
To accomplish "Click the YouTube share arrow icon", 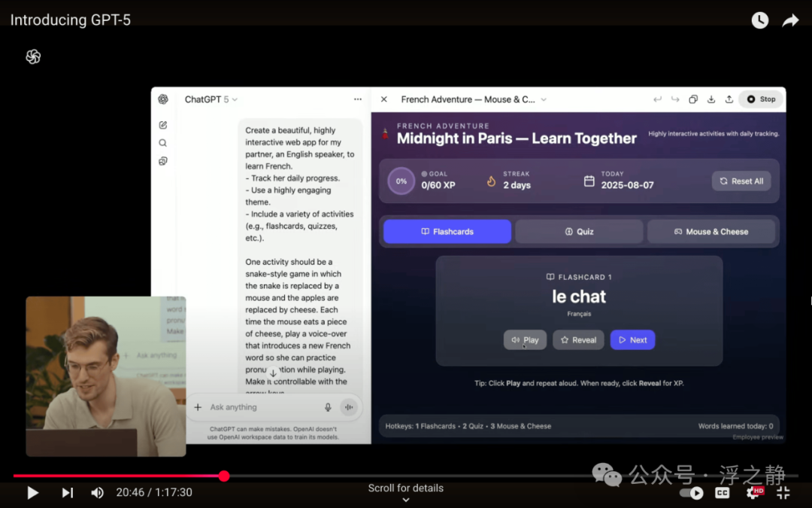I will [x=790, y=20].
